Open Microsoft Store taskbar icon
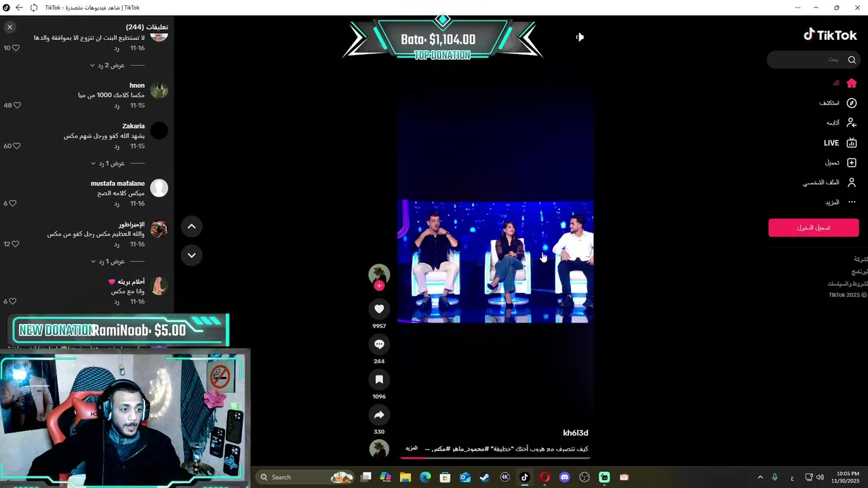Viewport: 868px width, 488px height. [x=445, y=477]
